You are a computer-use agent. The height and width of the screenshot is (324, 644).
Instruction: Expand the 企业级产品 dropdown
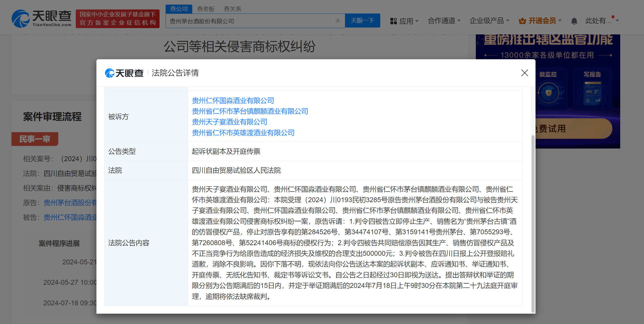click(489, 21)
